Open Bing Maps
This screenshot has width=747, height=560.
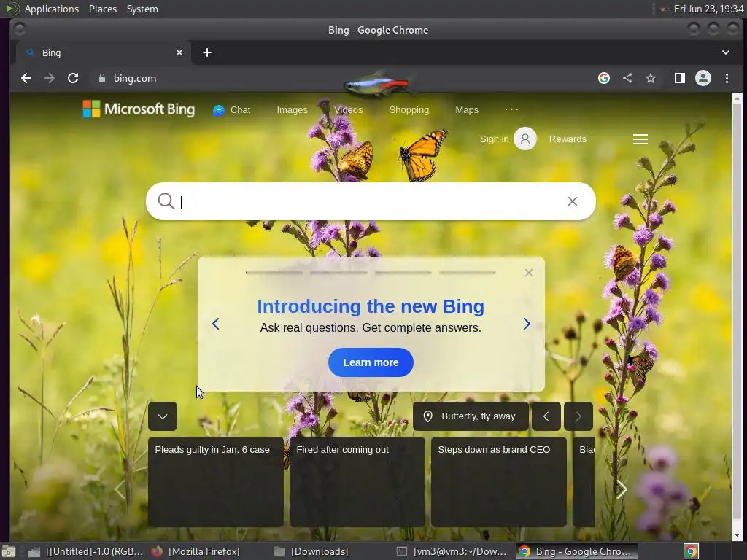coord(467,110)
